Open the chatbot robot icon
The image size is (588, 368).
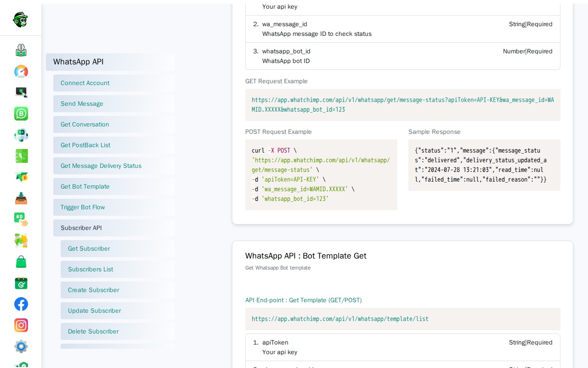(x=21, y=135)
